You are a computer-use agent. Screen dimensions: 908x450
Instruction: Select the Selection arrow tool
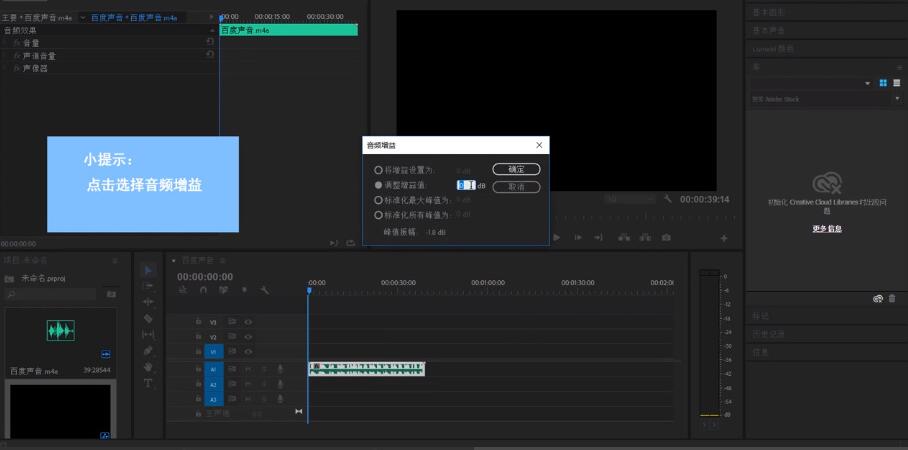coord(148,270)
